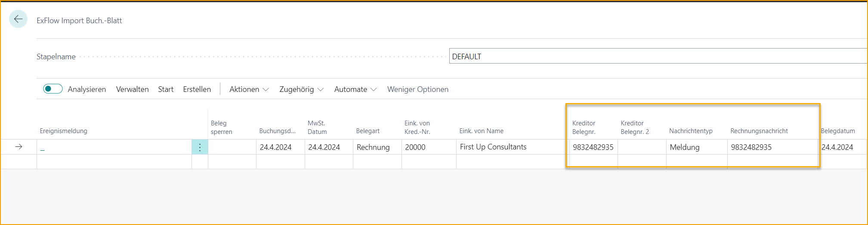The width and height of the screenshot is (868, 225).
Task: Toggle the Analysieren switch
Action: 53,89
